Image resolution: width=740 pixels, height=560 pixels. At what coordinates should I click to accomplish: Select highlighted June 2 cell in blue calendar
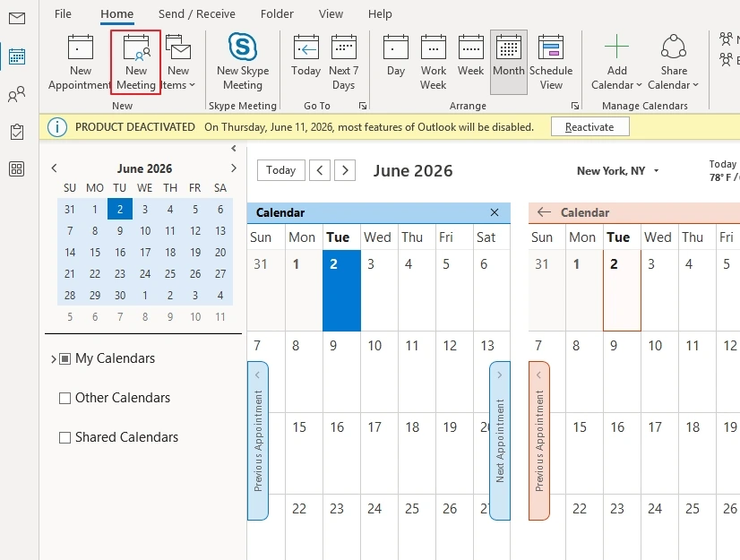tap(341, 290)
